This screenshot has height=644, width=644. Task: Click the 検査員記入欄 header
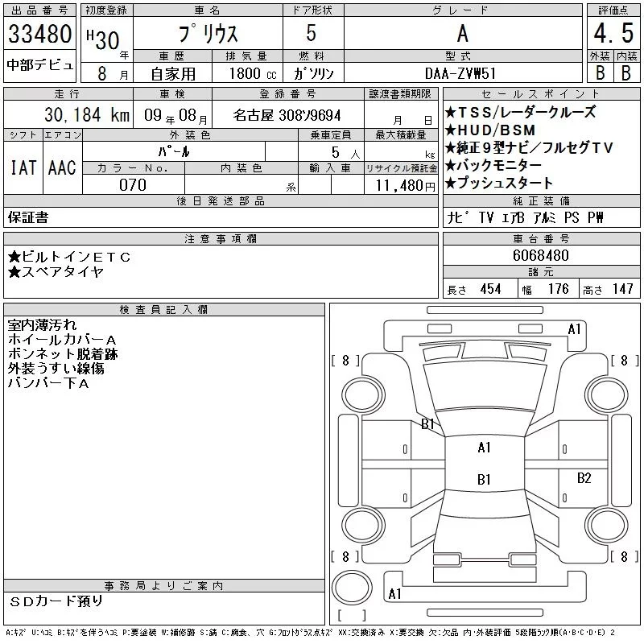[x=163, y=310]
